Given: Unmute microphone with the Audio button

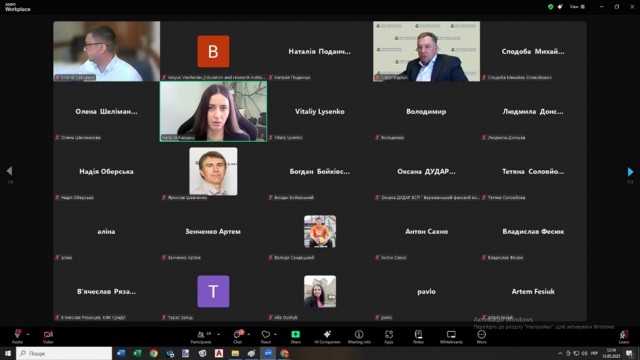Looking at the screenshot, I should 17,336.
